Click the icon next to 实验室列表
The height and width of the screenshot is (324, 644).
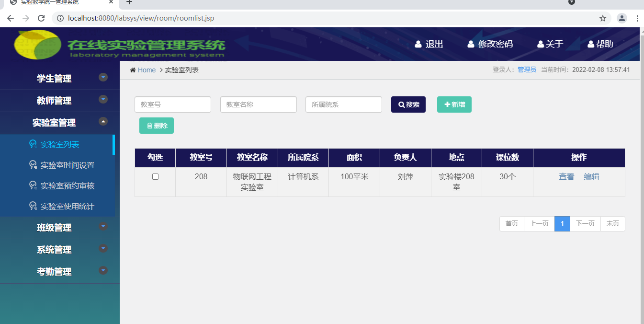tap(33, 144)
